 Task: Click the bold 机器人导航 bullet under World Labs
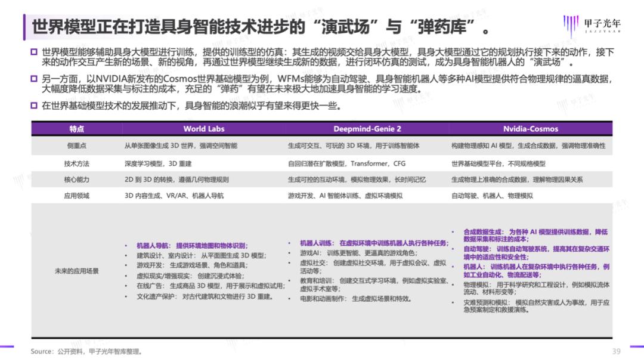[191, 245]
